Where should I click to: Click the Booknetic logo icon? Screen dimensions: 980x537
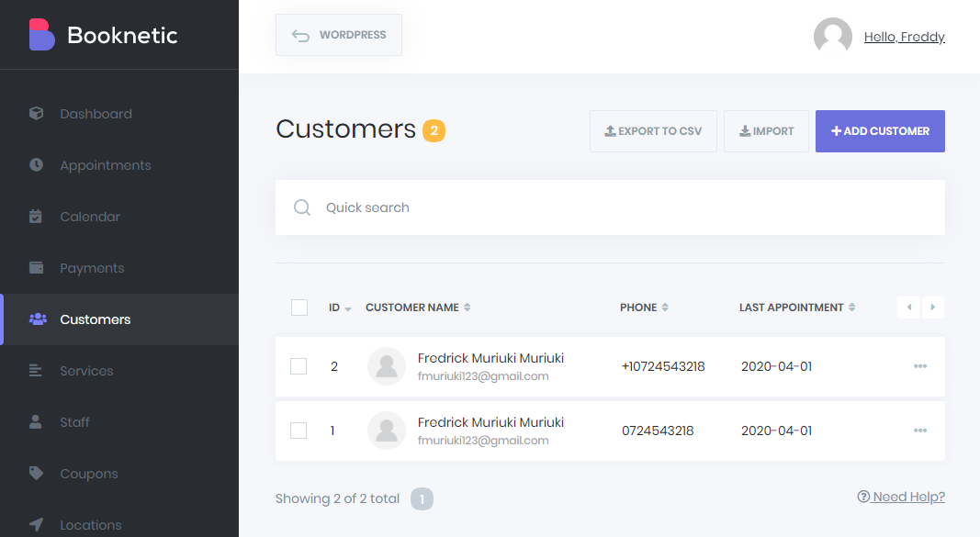click(x=41, y=35)
